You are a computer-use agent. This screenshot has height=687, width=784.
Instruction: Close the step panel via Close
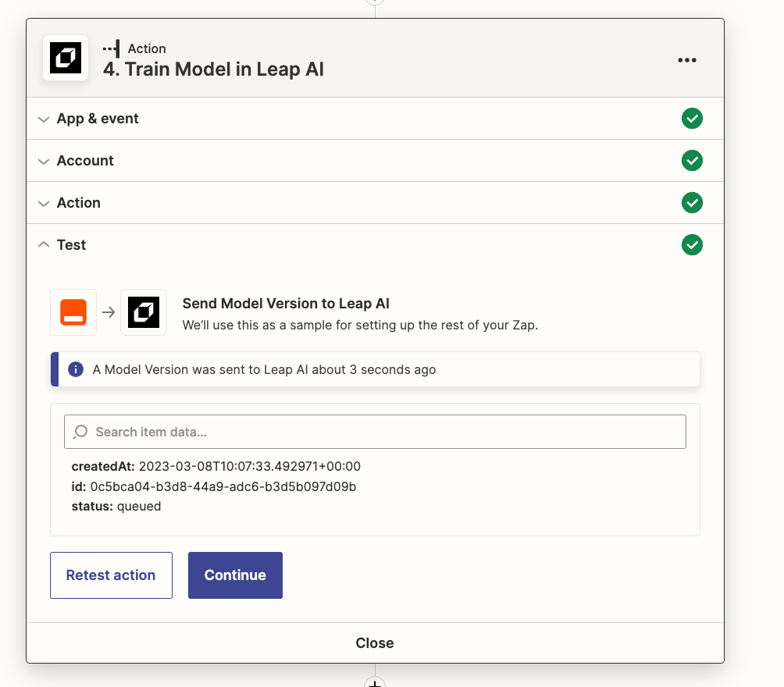[x=375, y=643]
